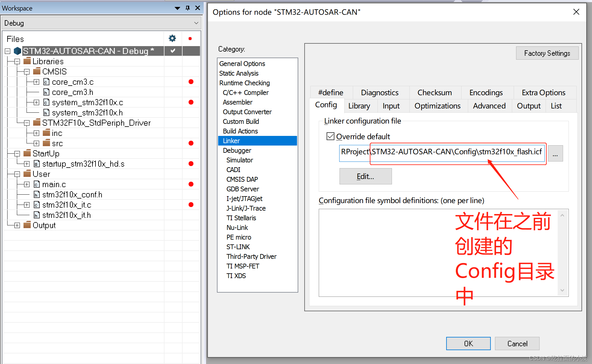
Task: Click the Edit... button
Action: click(x=365, y=176)
